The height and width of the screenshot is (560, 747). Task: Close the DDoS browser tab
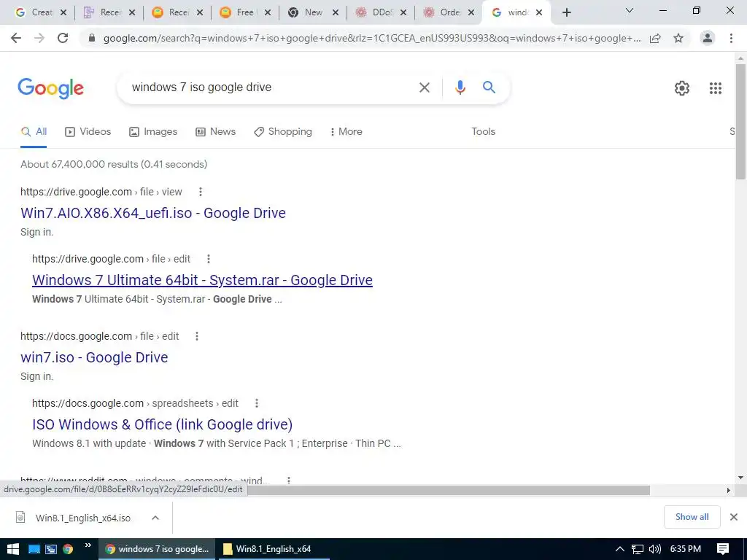coord(403,12)
